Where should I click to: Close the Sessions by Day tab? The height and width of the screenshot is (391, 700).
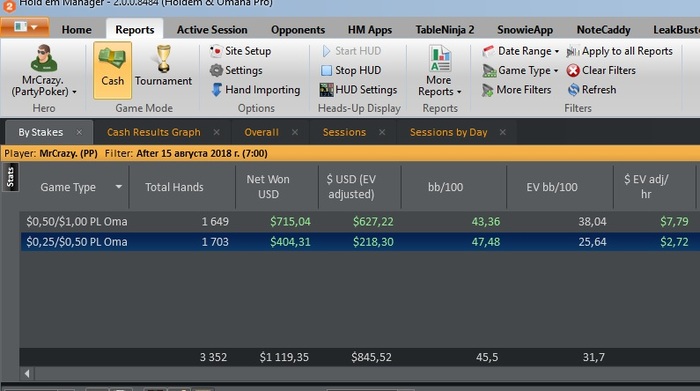[503, 132]
